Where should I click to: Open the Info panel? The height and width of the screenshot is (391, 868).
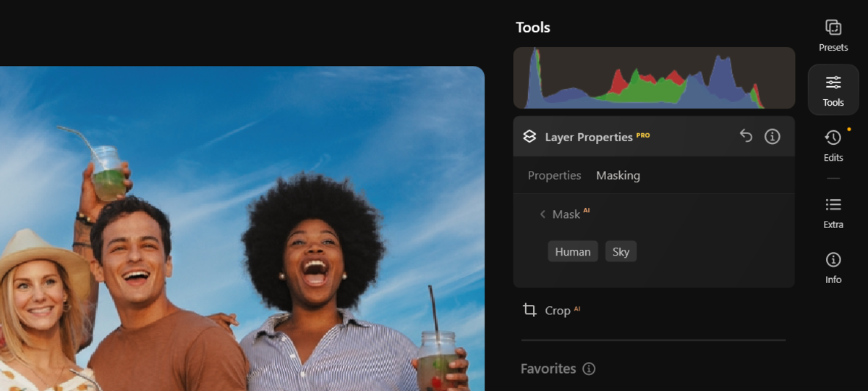tap(833, 268)
